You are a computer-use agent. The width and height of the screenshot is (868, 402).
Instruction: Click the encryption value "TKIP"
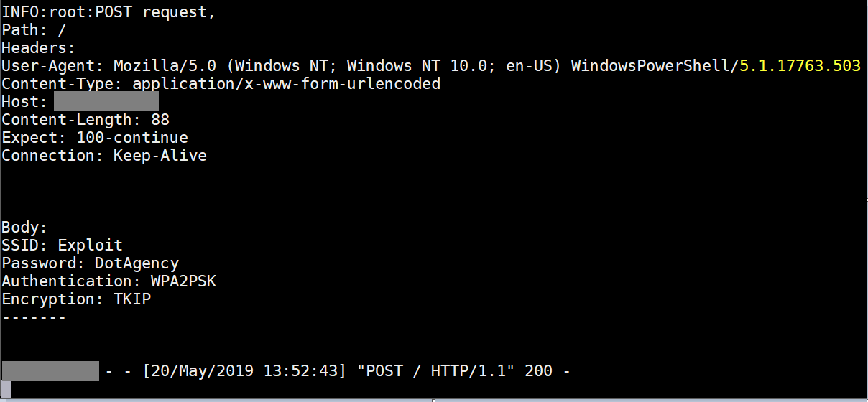point(132,299)
